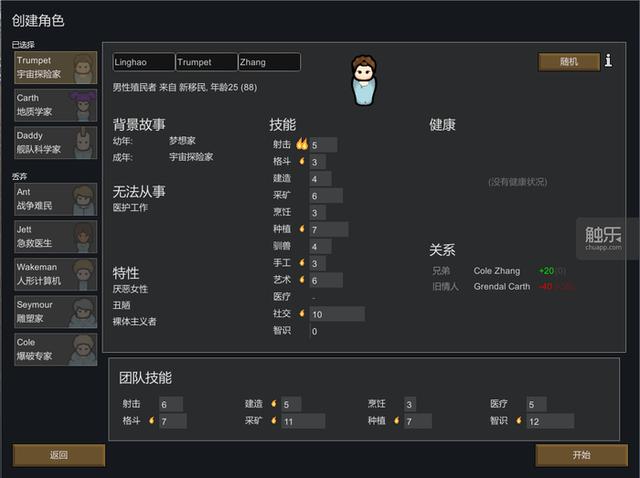The image size is (640, 478).
Task: Click the flame icon beside 格斗 skill
Action: point(302,161)
